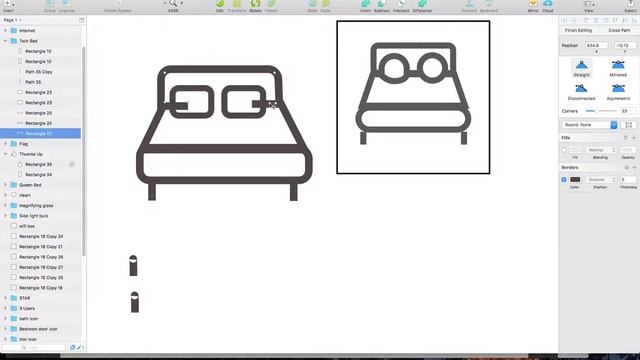Expand the Internet group
Image resolution: width=640 pixels, height=360 pixels.
coord(5,31)
